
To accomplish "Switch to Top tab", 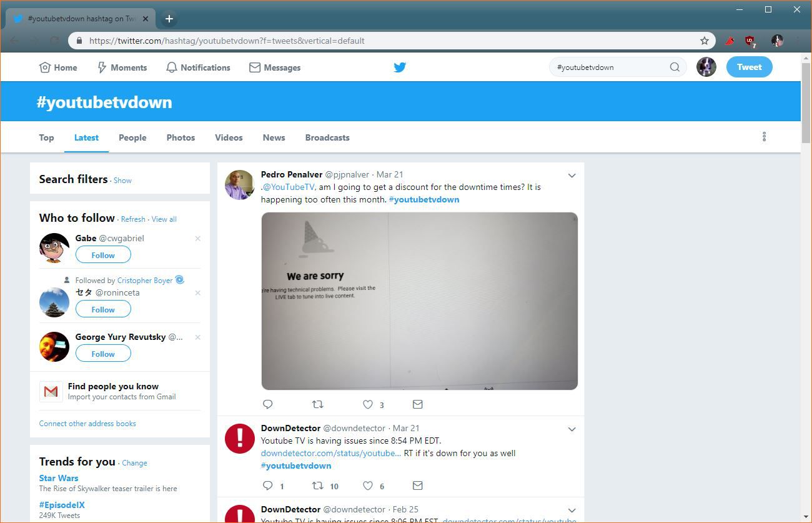I will coord(46,137).
